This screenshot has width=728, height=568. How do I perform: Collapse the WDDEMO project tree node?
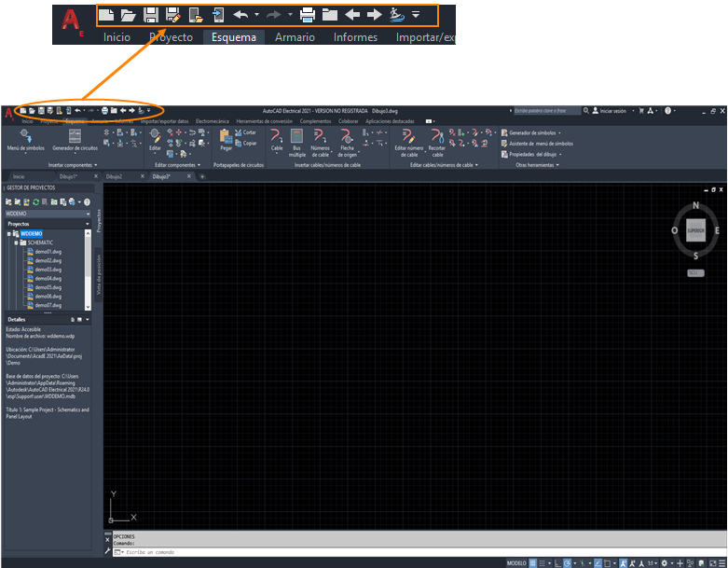click(x=8, y=234)
